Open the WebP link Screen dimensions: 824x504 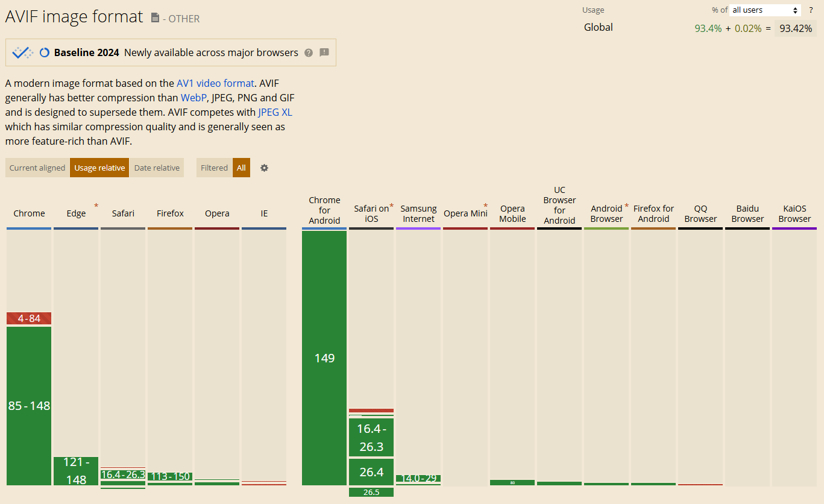point(193,98)
